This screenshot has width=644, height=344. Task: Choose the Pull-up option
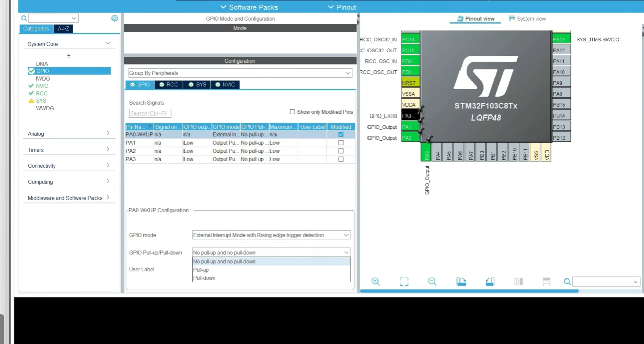click(x=271, y=270)
